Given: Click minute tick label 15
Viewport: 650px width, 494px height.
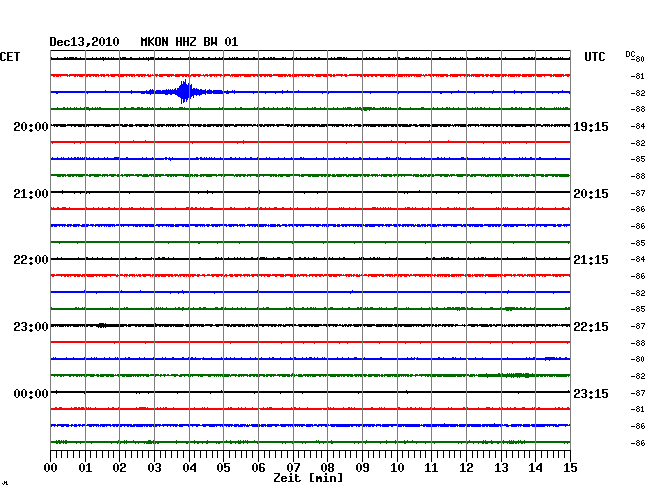Looking at the screenshot, I should point(570,468).
